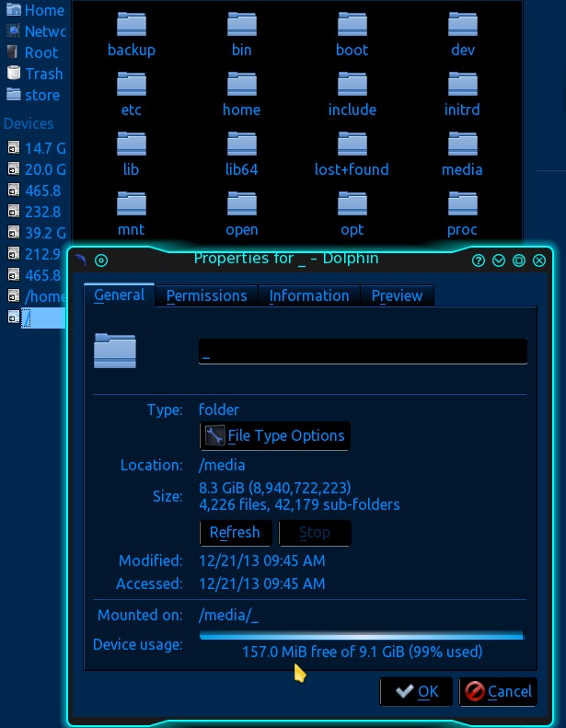
Task: Open the lib64 folder
Action: coord(241,155)
